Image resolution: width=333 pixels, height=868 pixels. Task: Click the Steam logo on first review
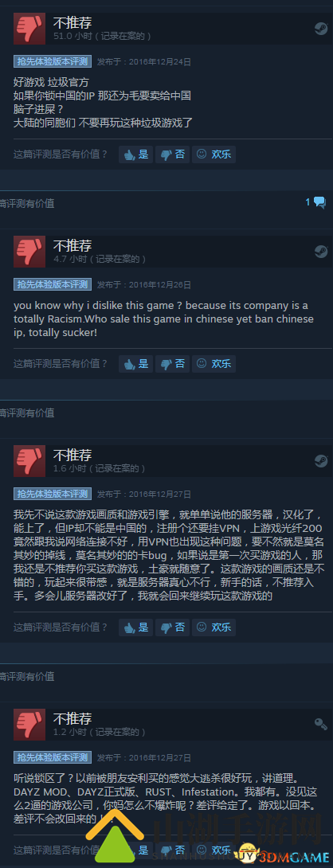point(321,29)
